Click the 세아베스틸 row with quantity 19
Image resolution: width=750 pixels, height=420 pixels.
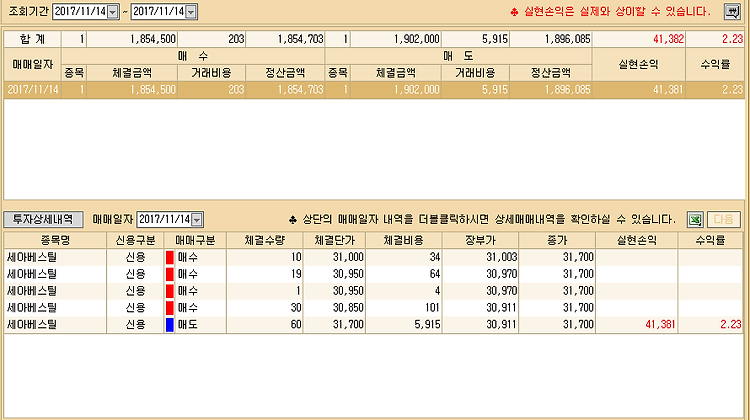click(373, 274)
